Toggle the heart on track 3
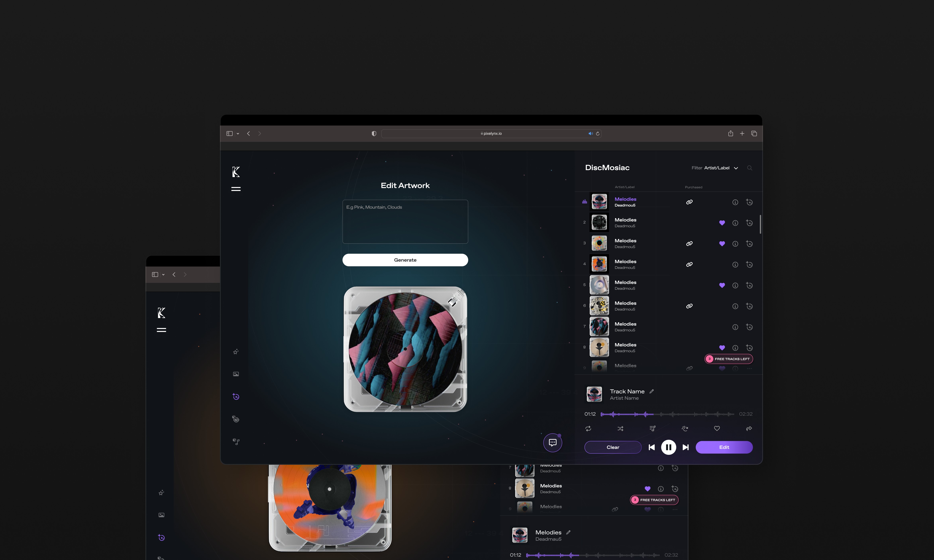934x560 pixels. click(722, 244)
